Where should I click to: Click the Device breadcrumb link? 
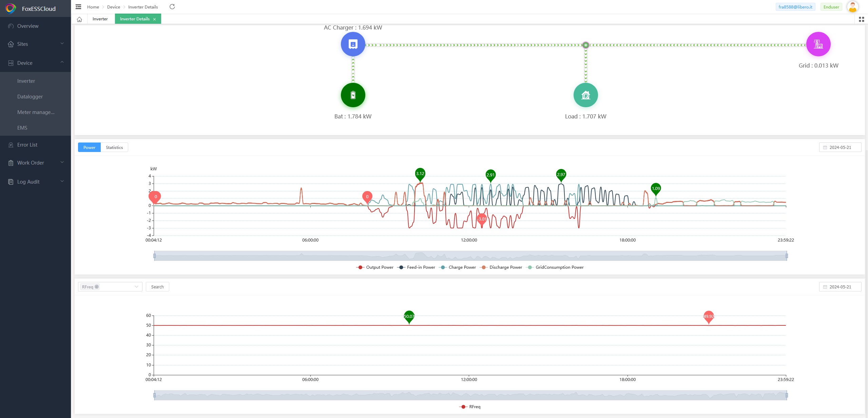point(113,7)
